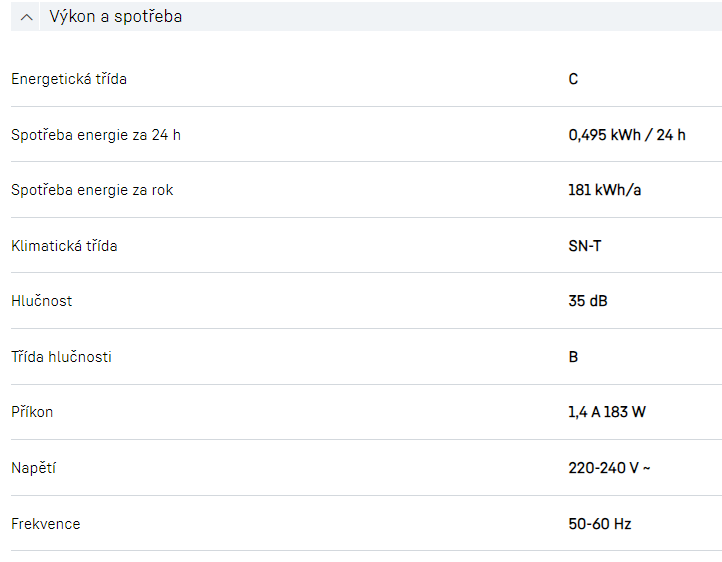
Task: Select the 220-240 V ~ voltage value
Action: tap(610, 468)
